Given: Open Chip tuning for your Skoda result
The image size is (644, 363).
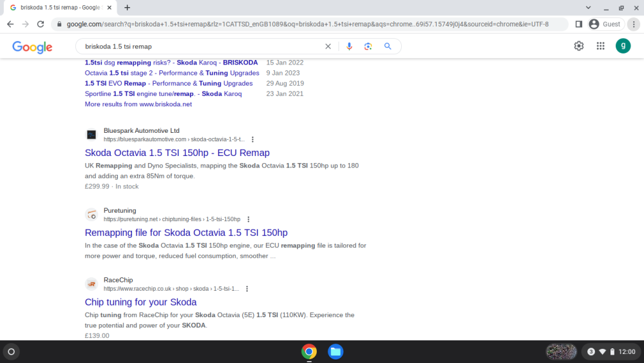Looking at the screenshot, I should (x=140, y=302).
